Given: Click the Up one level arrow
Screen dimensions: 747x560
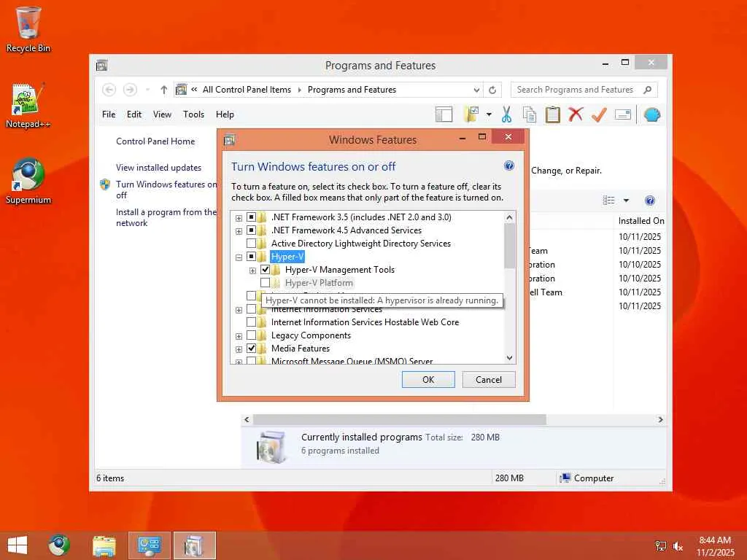Looking at the screenshot, I should pyautogui.click(x=164, y=90).
